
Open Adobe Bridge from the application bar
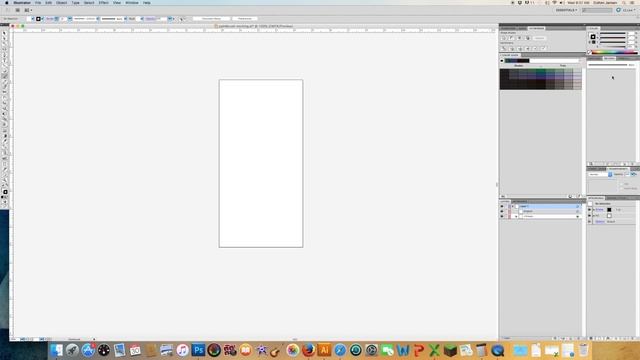[18, 10]
